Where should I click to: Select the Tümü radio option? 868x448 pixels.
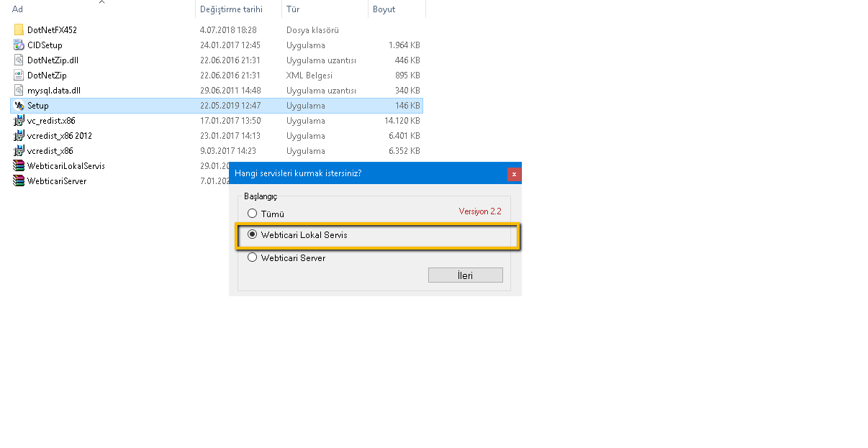252,214
